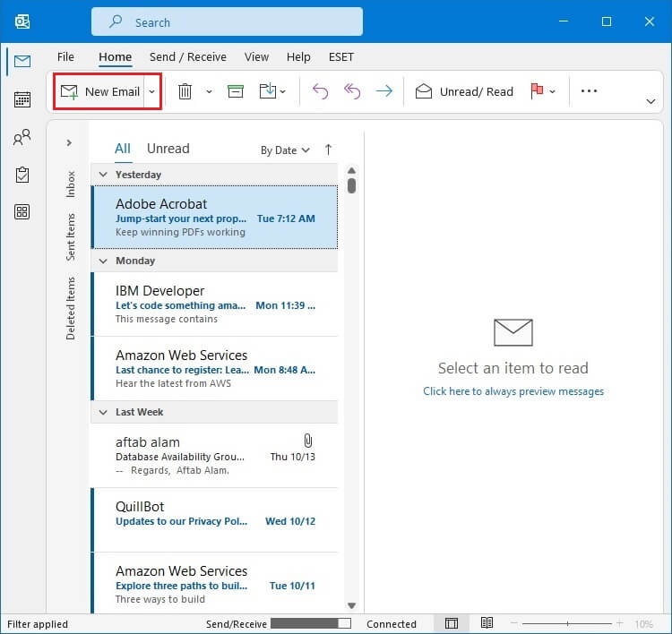The width and height of the screenshot is (672, 634).
Task: Click the zoom in plus button
Action: (x=619, y=623)
